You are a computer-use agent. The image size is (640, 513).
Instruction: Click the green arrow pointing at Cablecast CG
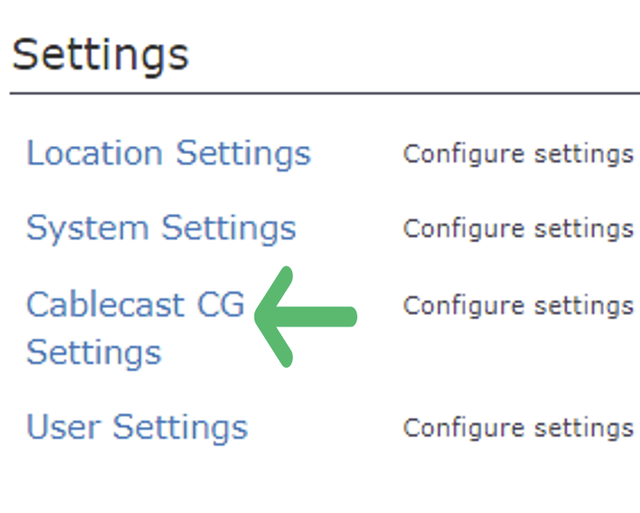click(x=306, y=317)
